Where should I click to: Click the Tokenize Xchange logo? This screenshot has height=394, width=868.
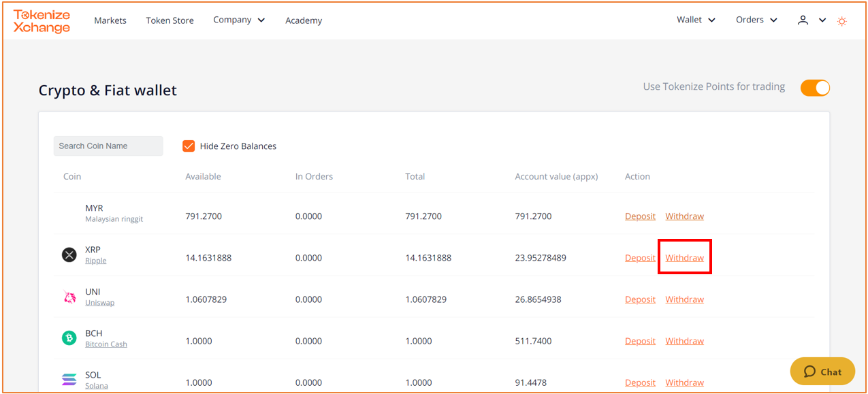coord(42,21)
